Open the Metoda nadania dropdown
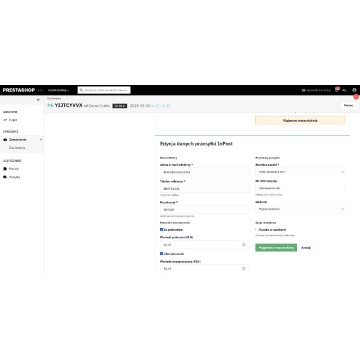Image resolution: width=360 pixels, height=360 pixels. click(300, 209)
